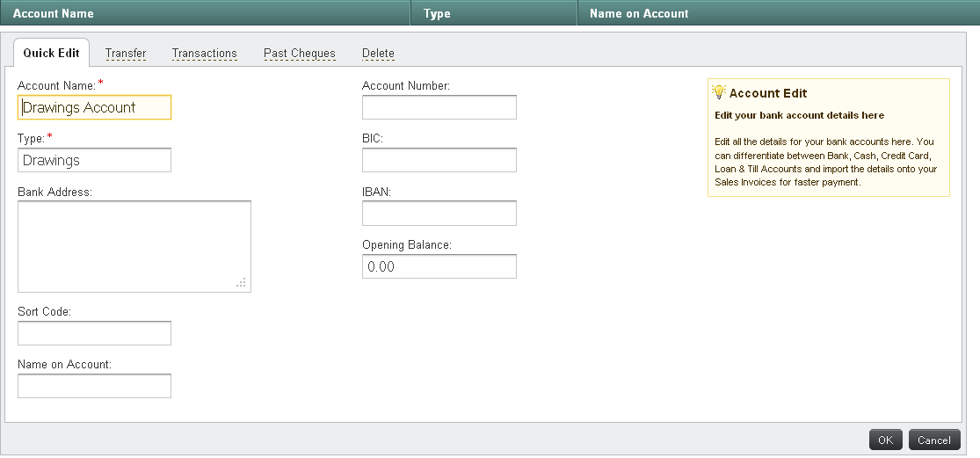
Task: Open the Transfer tab
Action: [x=126, y=53]
